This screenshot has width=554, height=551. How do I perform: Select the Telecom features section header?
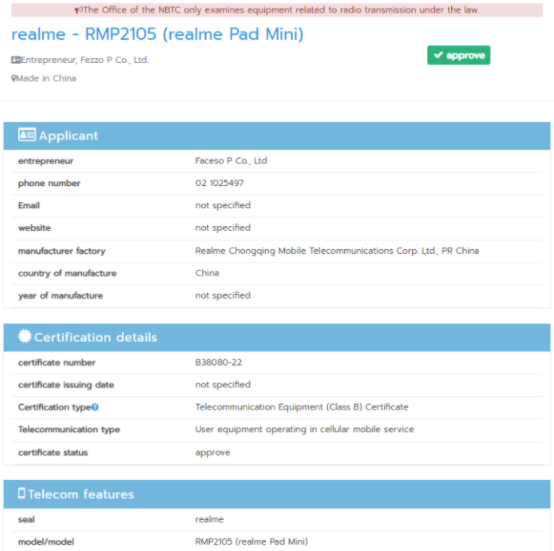point(277,494)
